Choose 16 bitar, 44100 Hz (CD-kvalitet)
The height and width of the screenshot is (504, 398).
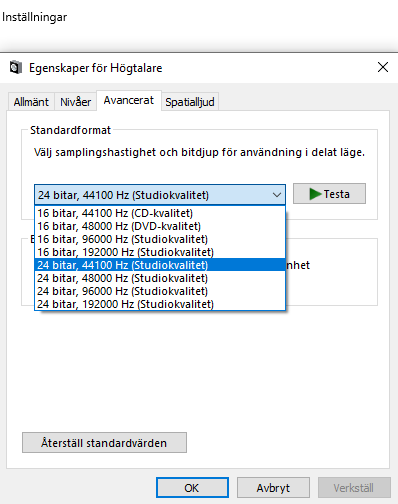[160, 213]
